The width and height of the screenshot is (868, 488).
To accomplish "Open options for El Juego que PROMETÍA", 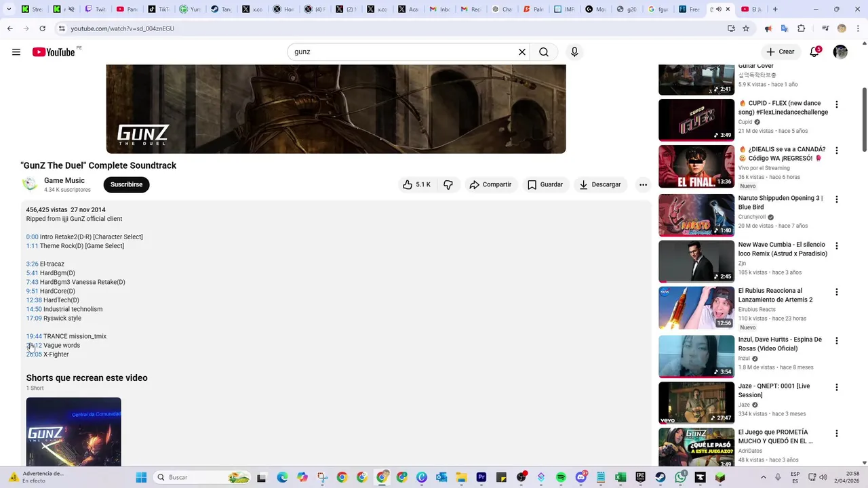I will coord(837,433).
